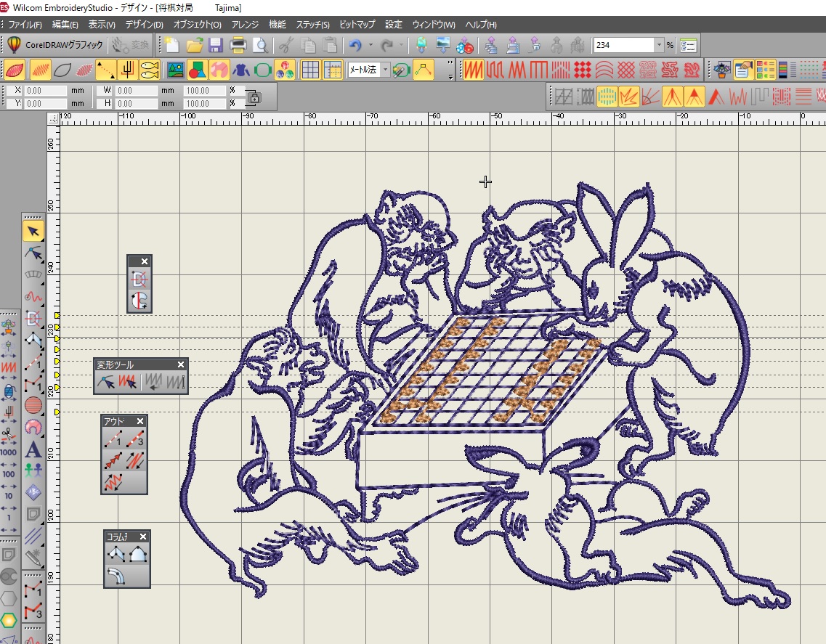The width and height of the screenshot is (826, 644).
Task: Toggle the needle points display button
Action: point(84,70)
